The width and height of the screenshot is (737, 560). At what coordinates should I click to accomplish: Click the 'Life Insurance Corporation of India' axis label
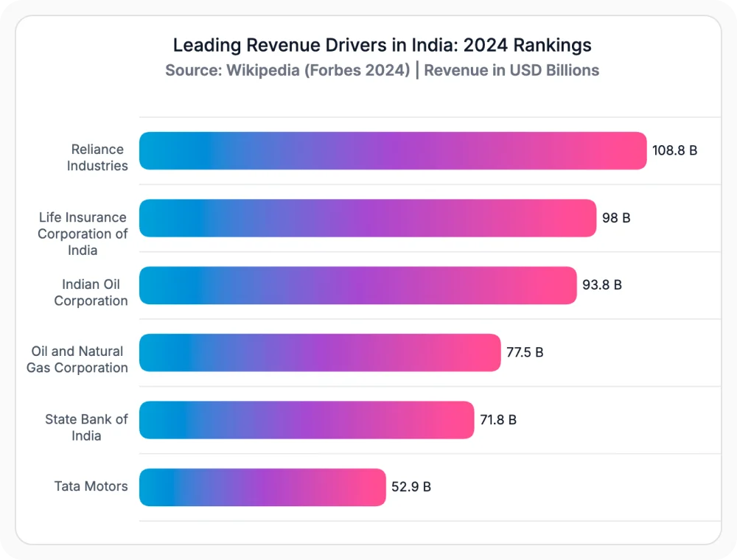point(83,234)
